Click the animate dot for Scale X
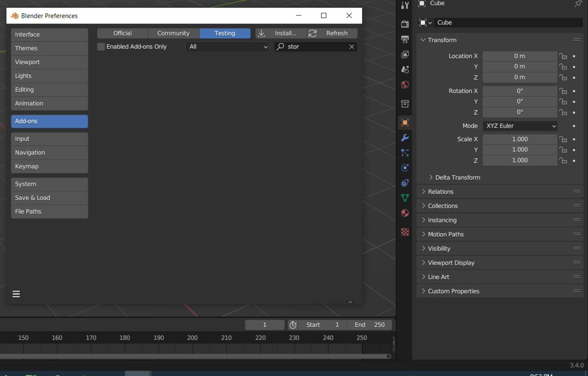 coord(574,139)
